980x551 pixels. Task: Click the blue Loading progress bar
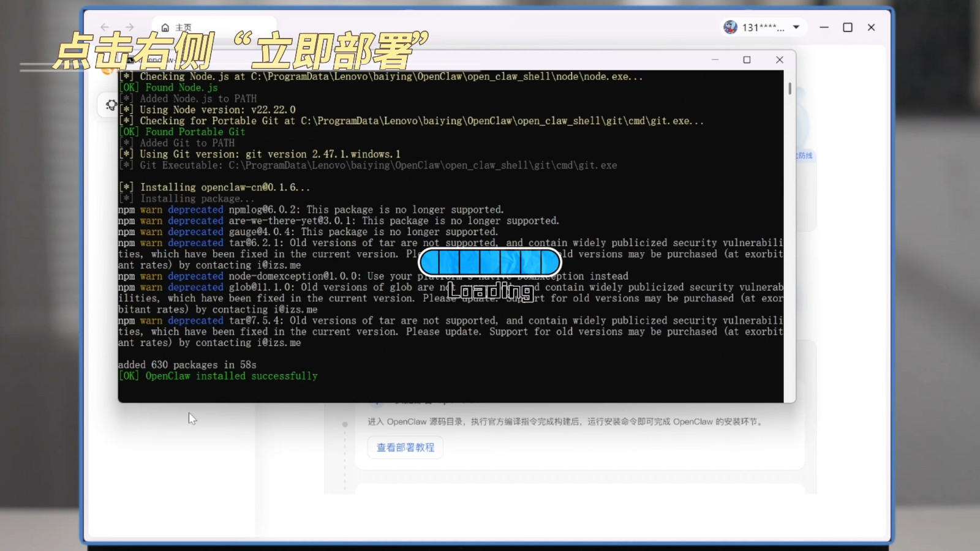[x=489, y=262]
